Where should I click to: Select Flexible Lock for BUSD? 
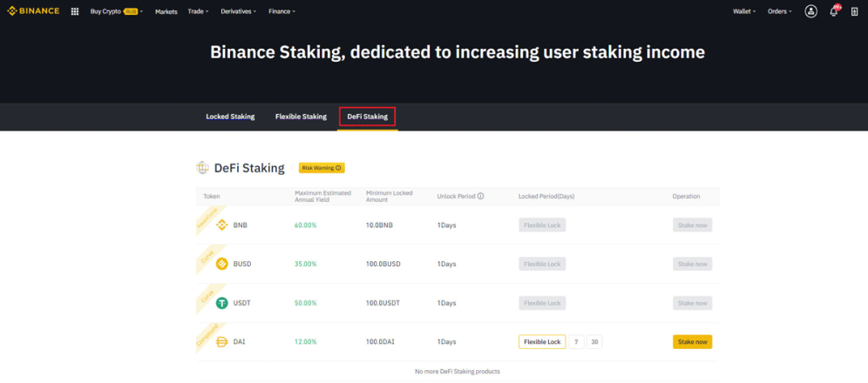[x=542, y=264]
